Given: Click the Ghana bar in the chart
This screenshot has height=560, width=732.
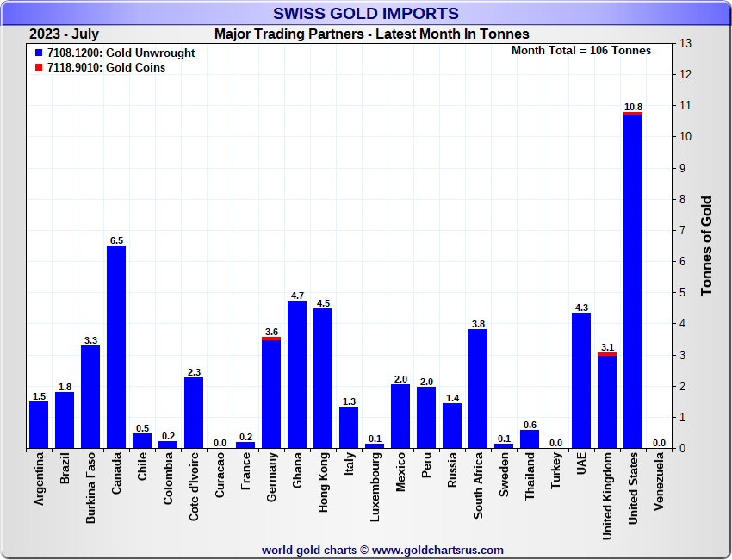Looking at the screenshot, I should 297,375.
